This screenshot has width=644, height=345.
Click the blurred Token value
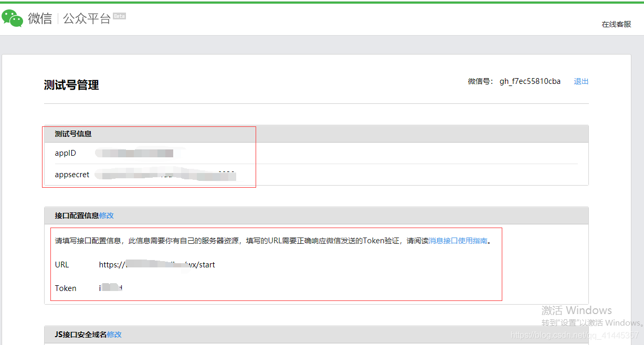(111, 288)
